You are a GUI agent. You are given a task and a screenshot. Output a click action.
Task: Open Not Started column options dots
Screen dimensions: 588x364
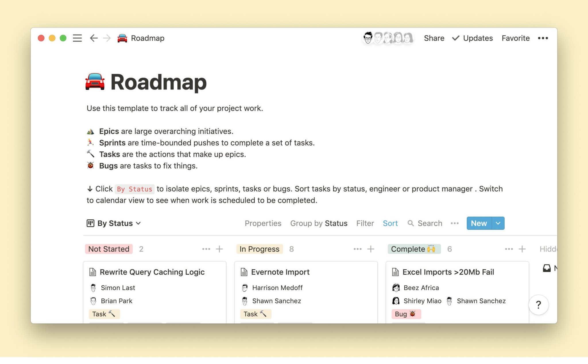[206, 249]
